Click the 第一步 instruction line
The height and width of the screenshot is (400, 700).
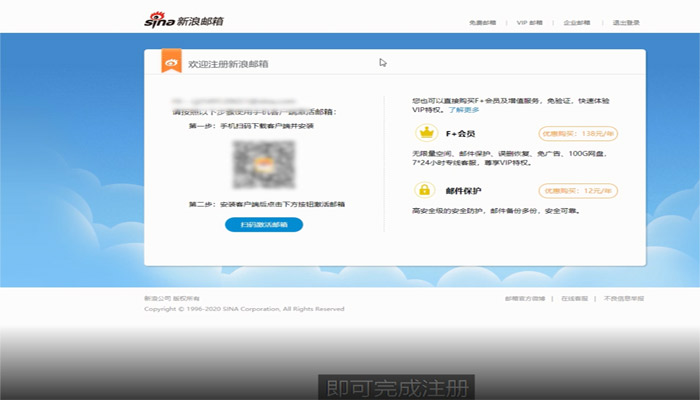pyautogui.click(x=251, y=126)
